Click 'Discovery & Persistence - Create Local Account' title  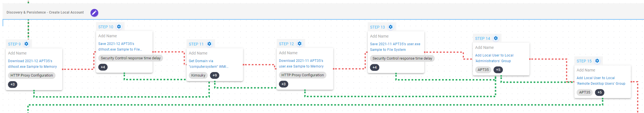click(45, 12)
